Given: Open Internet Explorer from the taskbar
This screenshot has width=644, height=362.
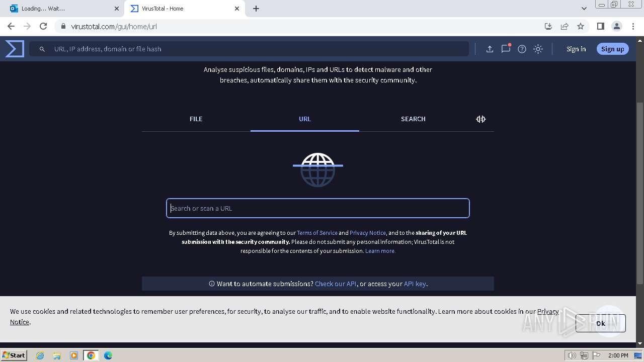Looking at the screenshot, I should click(x=40, y=355).
